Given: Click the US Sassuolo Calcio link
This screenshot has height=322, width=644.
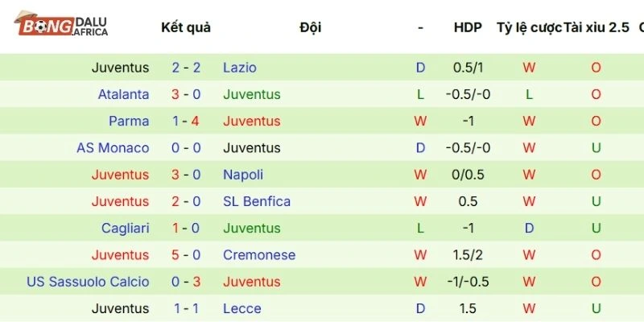Looking at the screenshot, I should pos(88,282).
